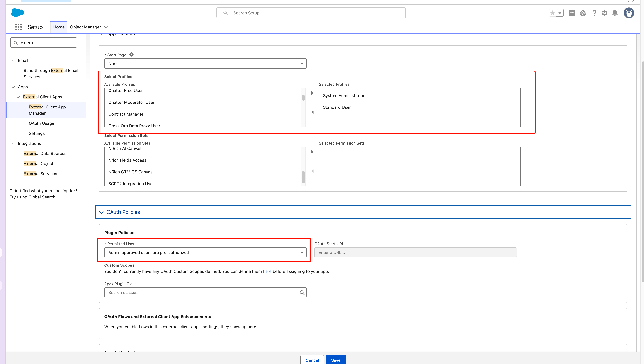Image resolution: width=644 pixels, height=364 pixels.
Task: Open the Permitted Users dropdown
Action: tap(205, 252)
